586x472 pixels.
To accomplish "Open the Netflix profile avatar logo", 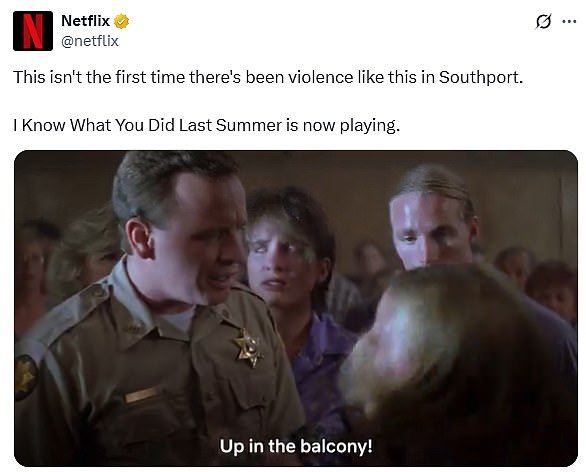I will coord(33,31).
